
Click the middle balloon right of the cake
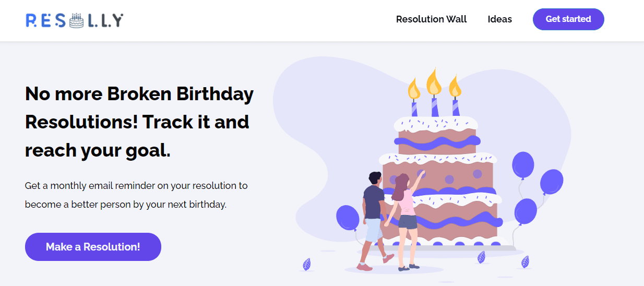click(x=551, y=182)
